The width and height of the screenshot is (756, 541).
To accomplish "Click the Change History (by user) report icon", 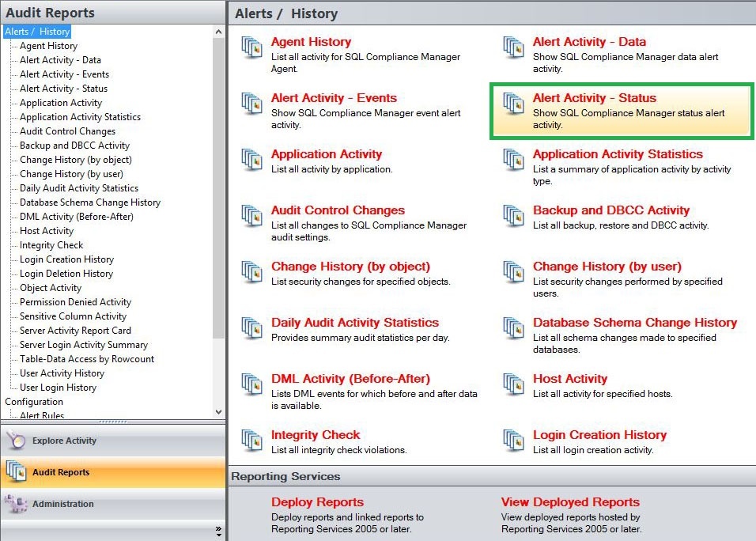I will coord(513,272).
